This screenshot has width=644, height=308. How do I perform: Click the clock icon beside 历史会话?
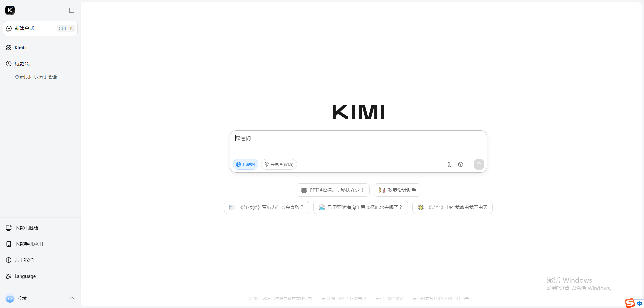tap(9, 64)
